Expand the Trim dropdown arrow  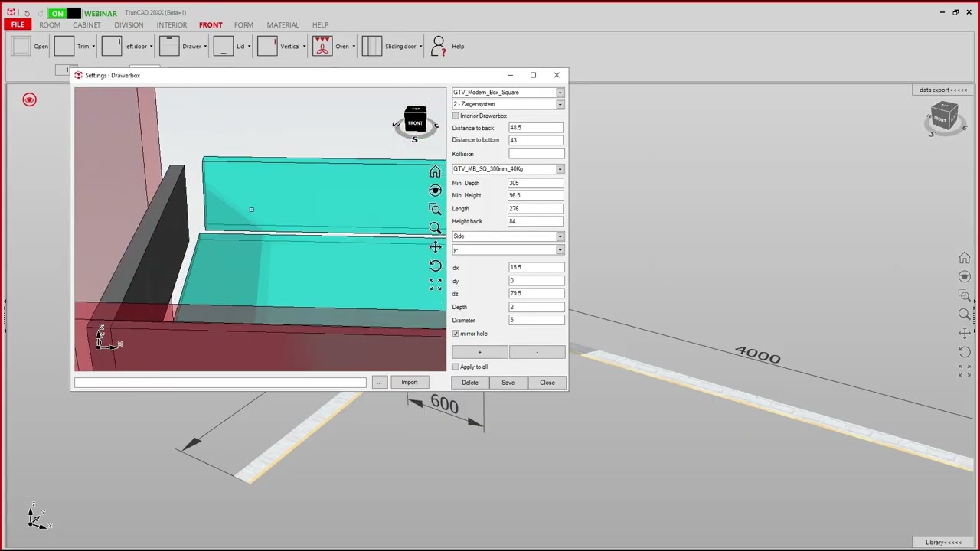93,47
